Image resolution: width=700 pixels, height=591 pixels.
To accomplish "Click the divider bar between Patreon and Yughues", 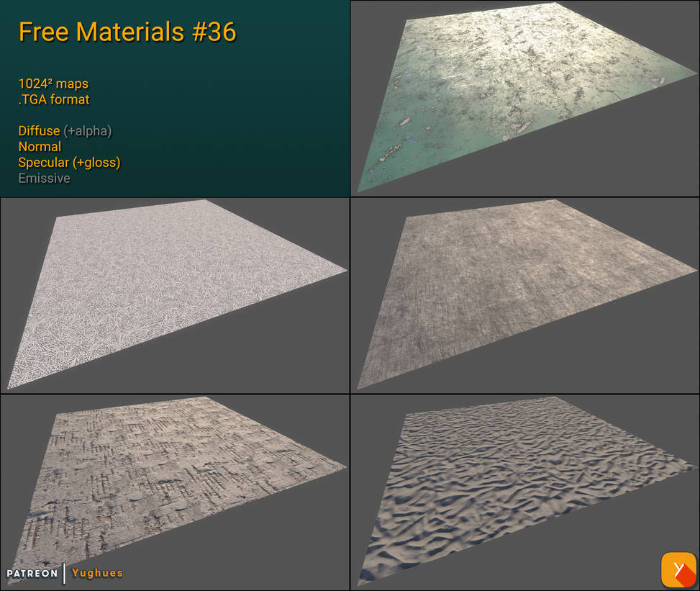I will pos(65,573).
